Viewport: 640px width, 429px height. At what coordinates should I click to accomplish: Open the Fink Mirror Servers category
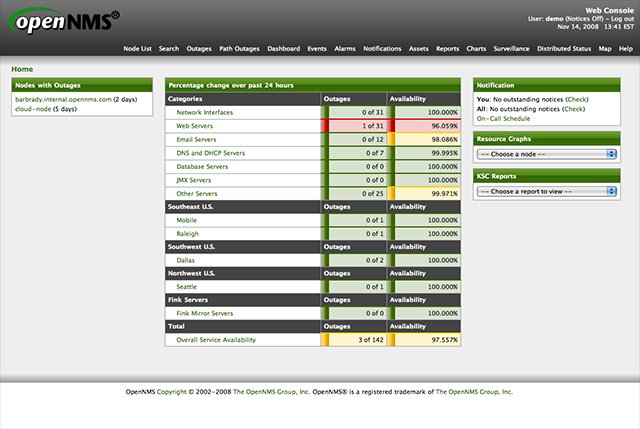pos(204,313)
